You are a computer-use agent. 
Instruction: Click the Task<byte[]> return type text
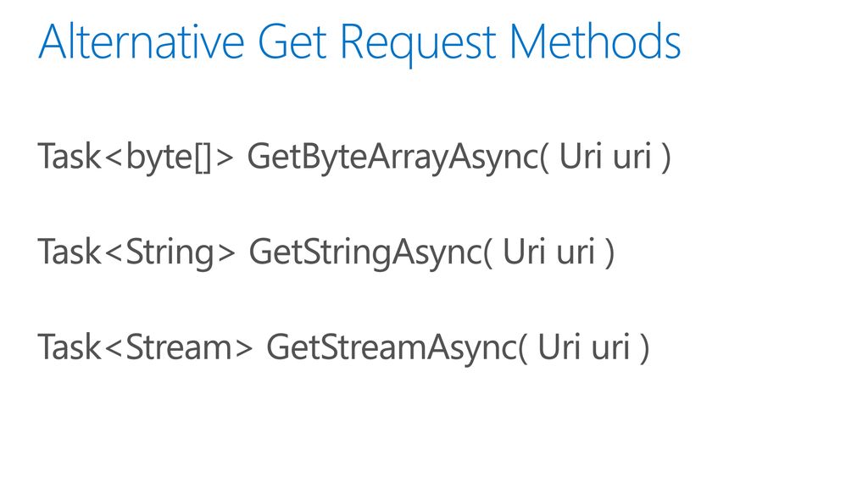click(x=136, y=158)
